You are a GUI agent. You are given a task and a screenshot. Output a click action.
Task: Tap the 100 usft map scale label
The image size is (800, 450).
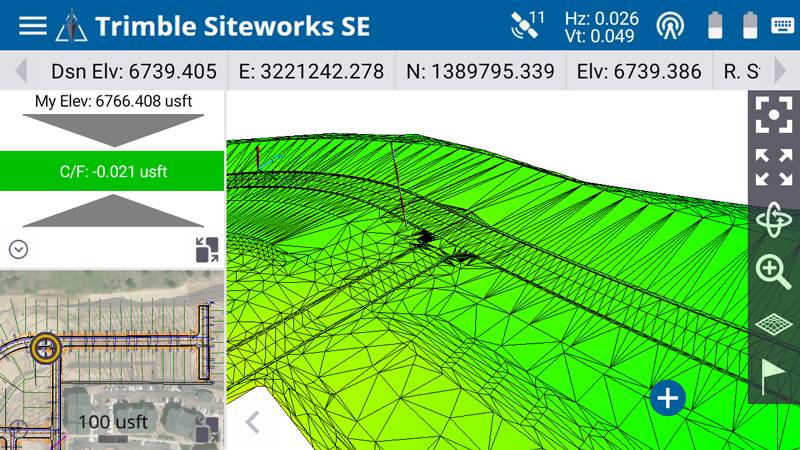coord(113,422)
